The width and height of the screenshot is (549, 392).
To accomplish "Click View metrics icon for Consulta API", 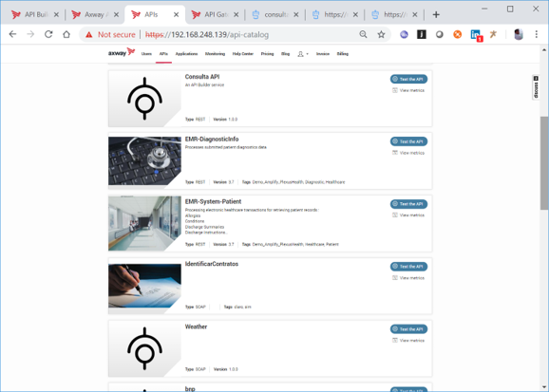I will 395,90.
